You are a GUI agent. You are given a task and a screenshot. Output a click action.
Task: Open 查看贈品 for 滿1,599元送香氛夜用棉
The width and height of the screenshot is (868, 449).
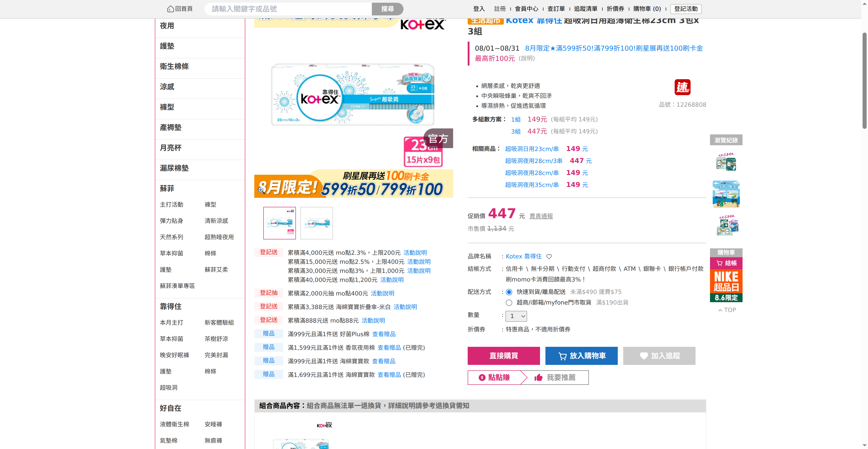click(x=389, y=348)
